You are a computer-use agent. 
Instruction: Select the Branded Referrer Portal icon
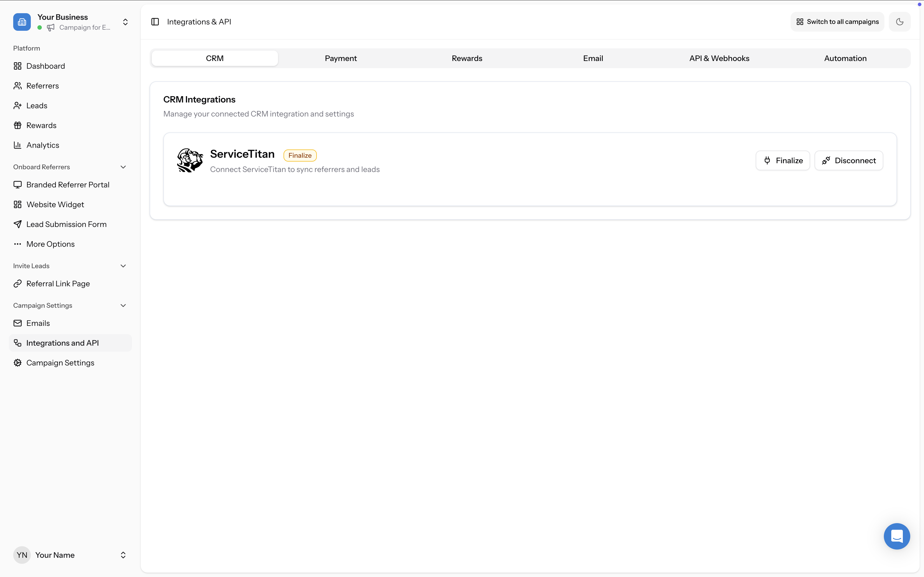point(18,184)
